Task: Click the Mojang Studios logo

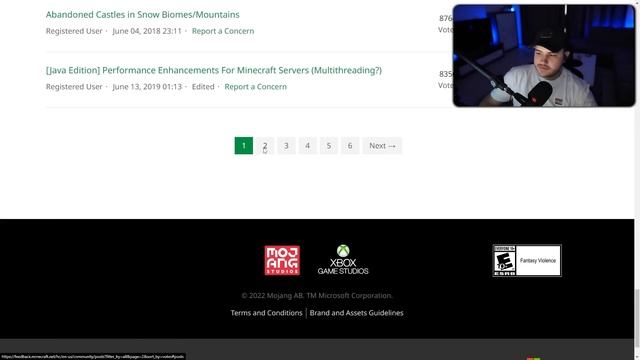Action: pos(282,260)
